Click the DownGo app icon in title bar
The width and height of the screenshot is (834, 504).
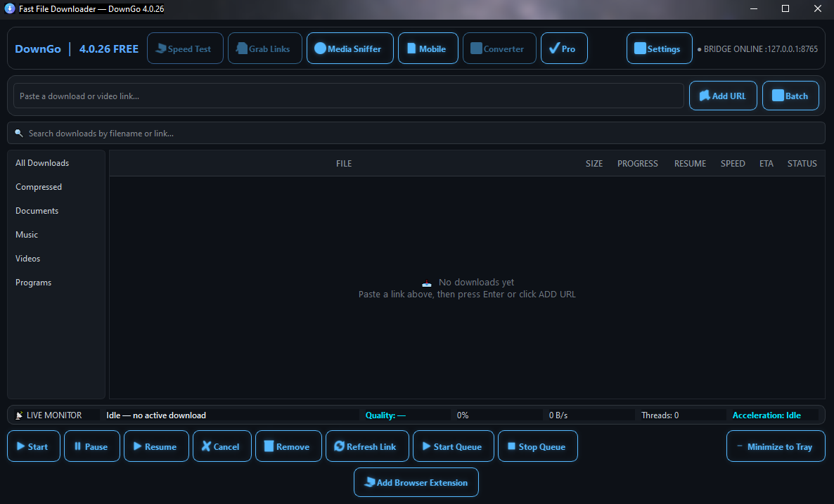click(x=10, y=8)
